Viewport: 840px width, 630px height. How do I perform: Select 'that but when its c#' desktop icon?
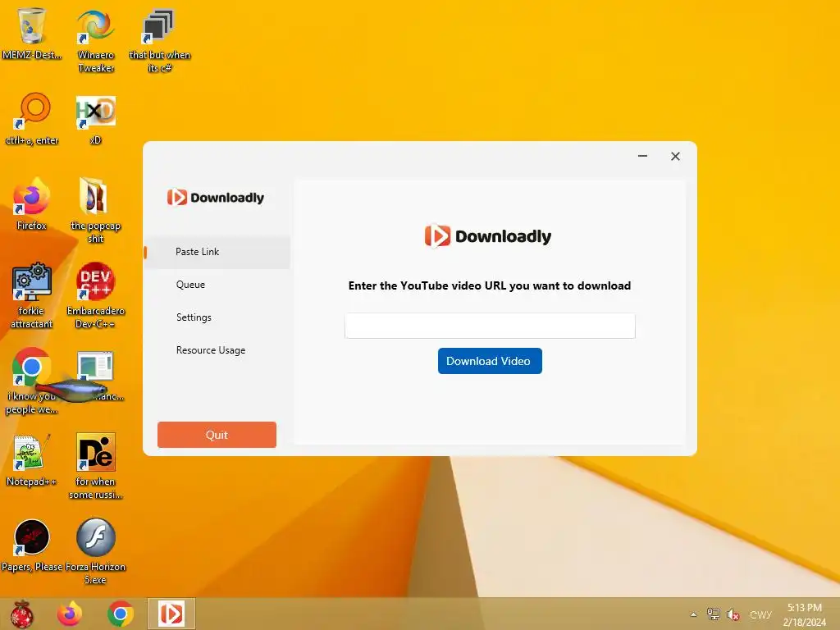pyautogui.click(x=159, y=40)
